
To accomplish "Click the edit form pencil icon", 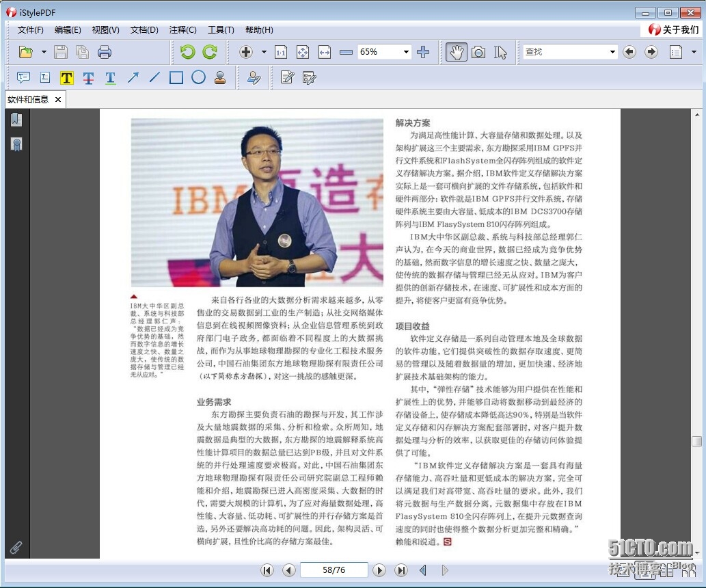I will click(x=287, y=77).
